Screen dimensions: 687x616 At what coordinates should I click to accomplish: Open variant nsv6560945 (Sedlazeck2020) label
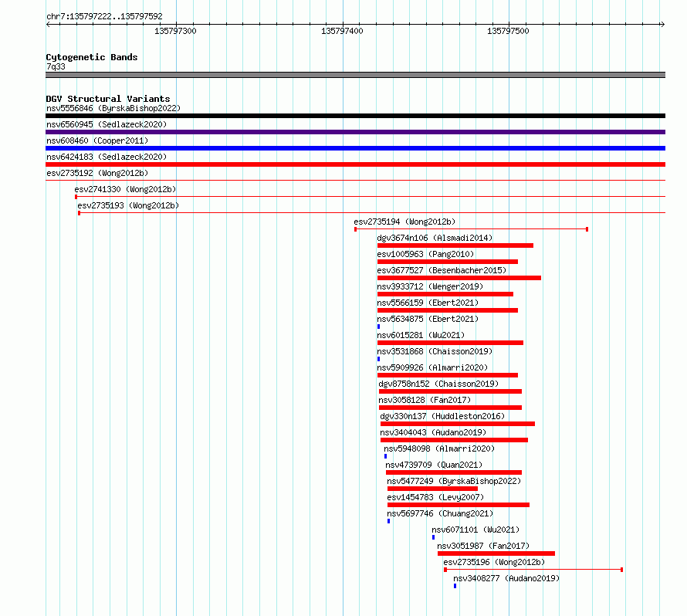(107, 124)
